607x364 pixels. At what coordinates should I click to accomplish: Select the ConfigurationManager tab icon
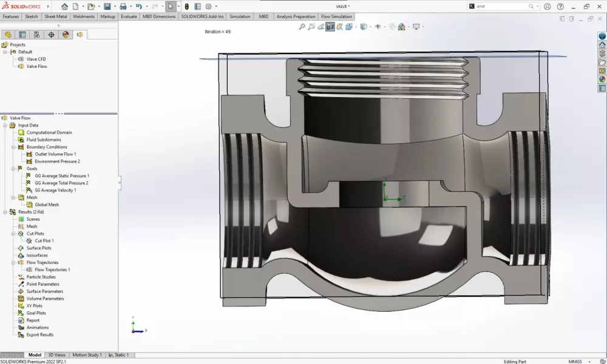[37, 35]
